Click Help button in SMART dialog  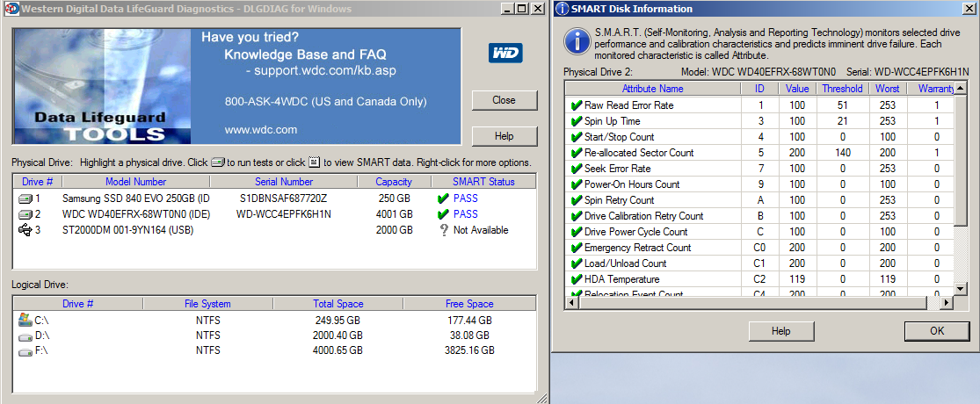(780, 331)
